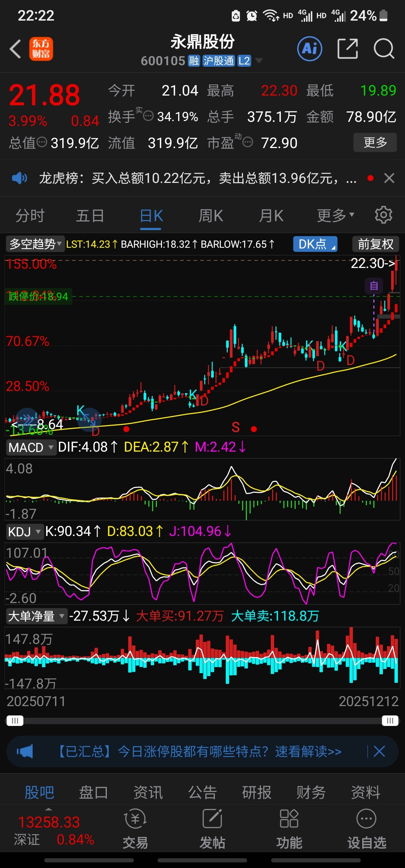Viewport: 405px width, 868px height.
Task: Tap the speaker announcement icon
Action: (x=19, y=178)
